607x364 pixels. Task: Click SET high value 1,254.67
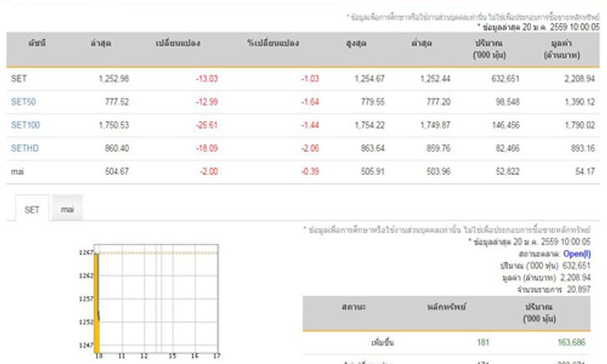click(369, 78)
